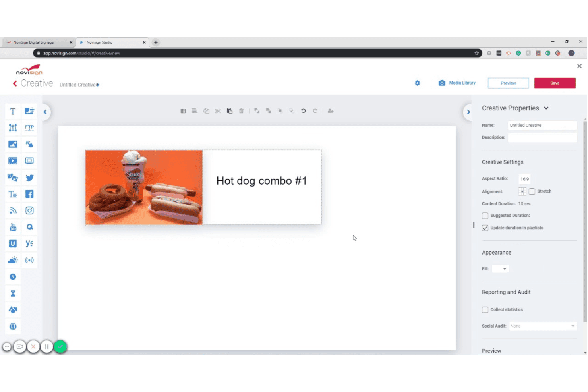Add the Ustream U widget
Image resolution: width=588 pixels, height=392 pixels.
point(13,244)
